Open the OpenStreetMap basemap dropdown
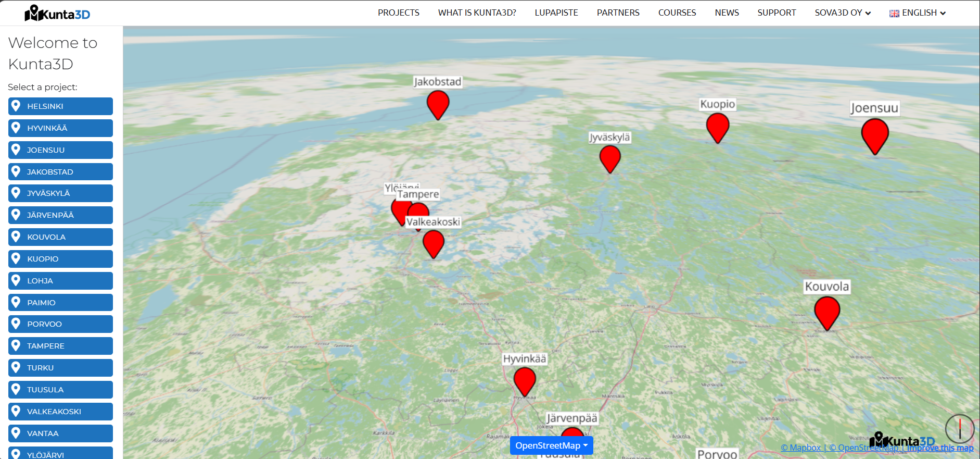Screen dimensions: 980x459 pyautogui.click(x=551, y=445)
